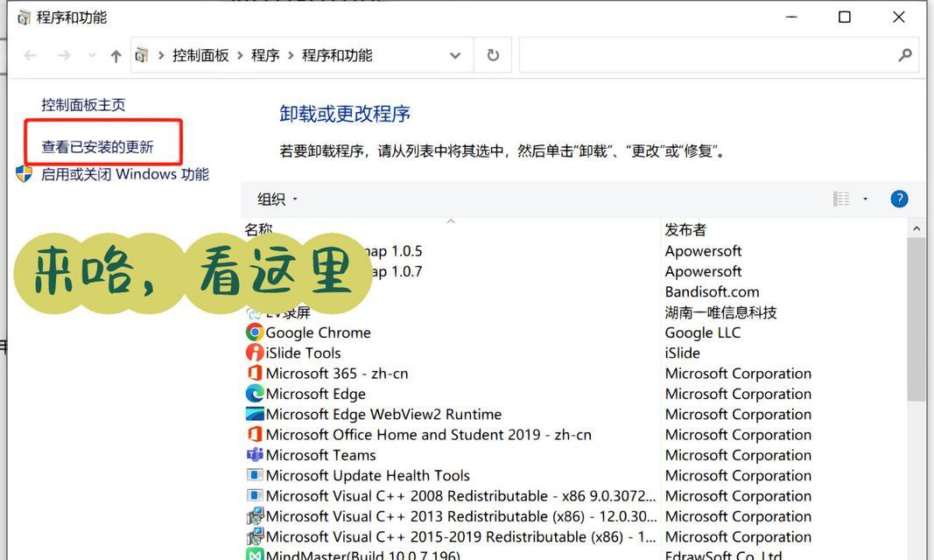This screenshot has height=560, width=934.
Task: Select Microsoft 365 - zh-cn entry name
Action: (337, 374)
